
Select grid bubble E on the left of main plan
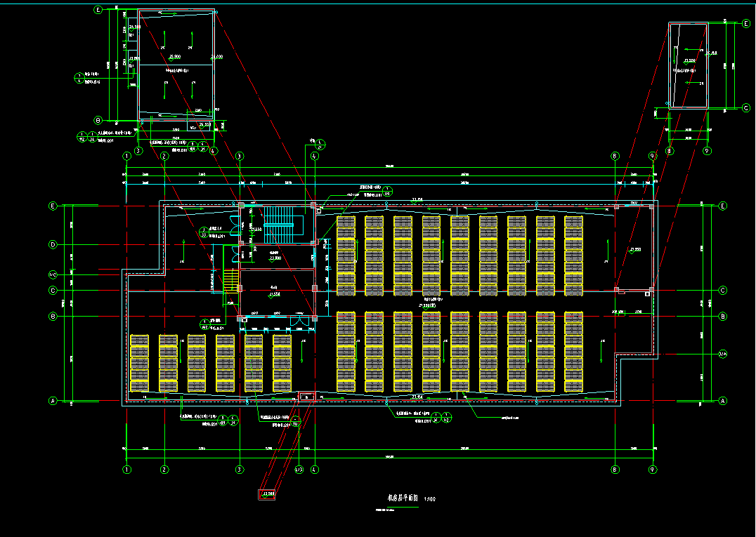[x=53, y=206]
